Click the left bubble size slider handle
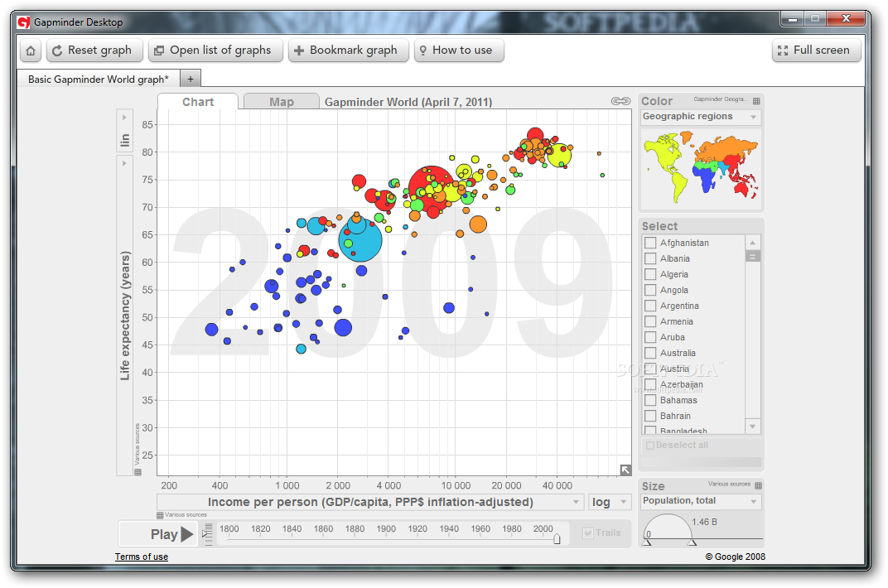The height and width of the screenshot is (588, 888). click(646, 542)
